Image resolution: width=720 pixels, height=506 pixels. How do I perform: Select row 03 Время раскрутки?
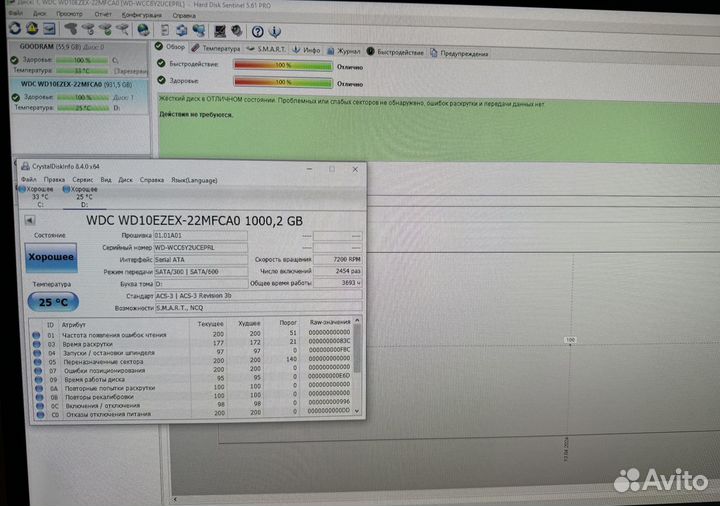click(191, 343)
